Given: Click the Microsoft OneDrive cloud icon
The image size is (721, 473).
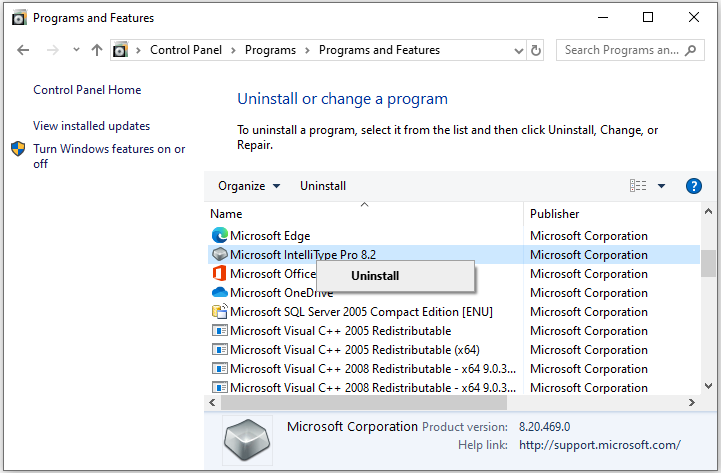Looking at the screenshot, I should coord(220,292).
